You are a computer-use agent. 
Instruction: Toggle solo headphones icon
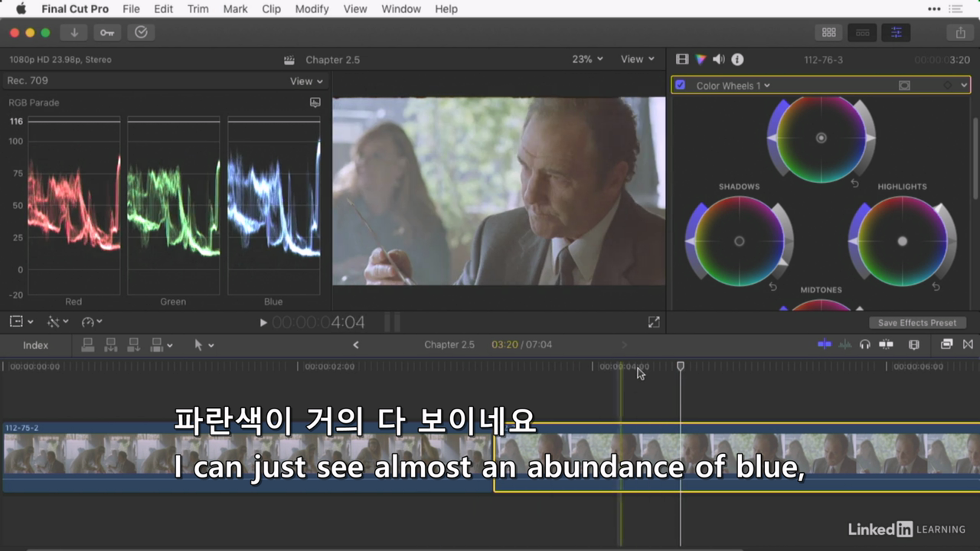click(865, 344)
